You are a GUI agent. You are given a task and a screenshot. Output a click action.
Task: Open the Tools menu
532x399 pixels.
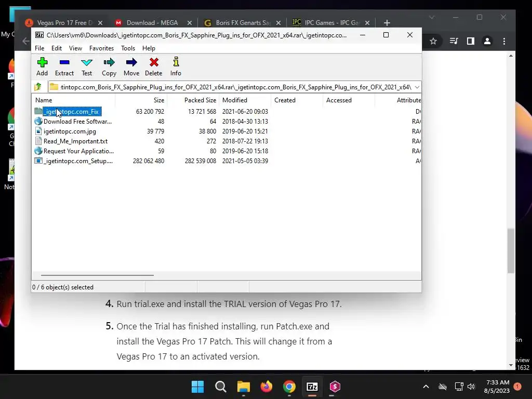click(x=128, y=48)
